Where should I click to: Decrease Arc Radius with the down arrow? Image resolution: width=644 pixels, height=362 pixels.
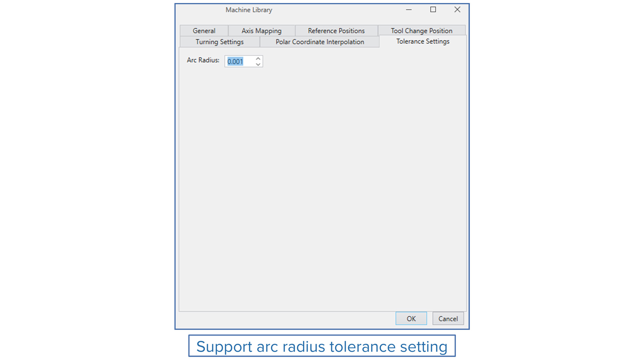point(258,64)
